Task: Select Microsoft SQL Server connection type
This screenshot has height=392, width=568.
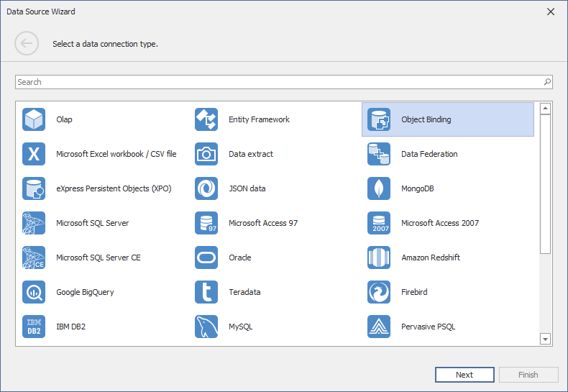Action: point(92,223)
